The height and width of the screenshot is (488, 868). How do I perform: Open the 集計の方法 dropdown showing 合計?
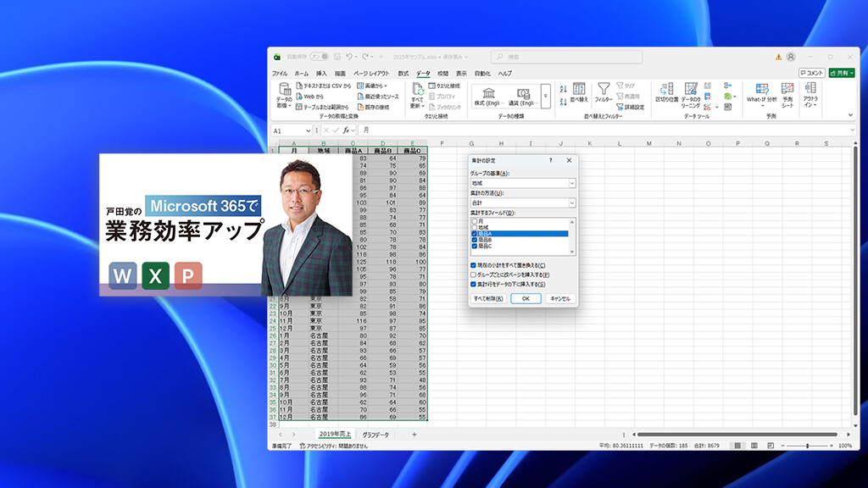pyautogui.click(x=572, y=201)
